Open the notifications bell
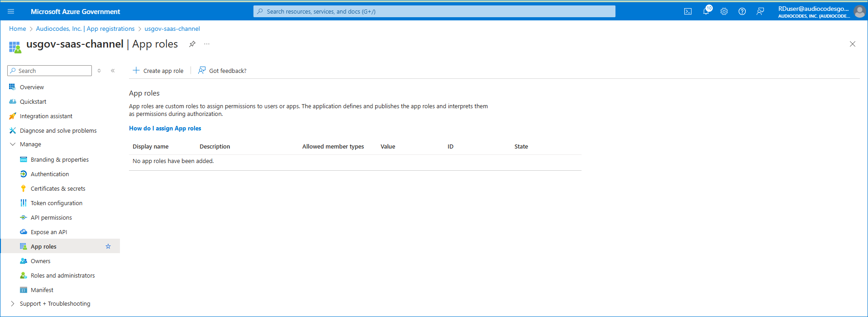 (x=706, y=11)
